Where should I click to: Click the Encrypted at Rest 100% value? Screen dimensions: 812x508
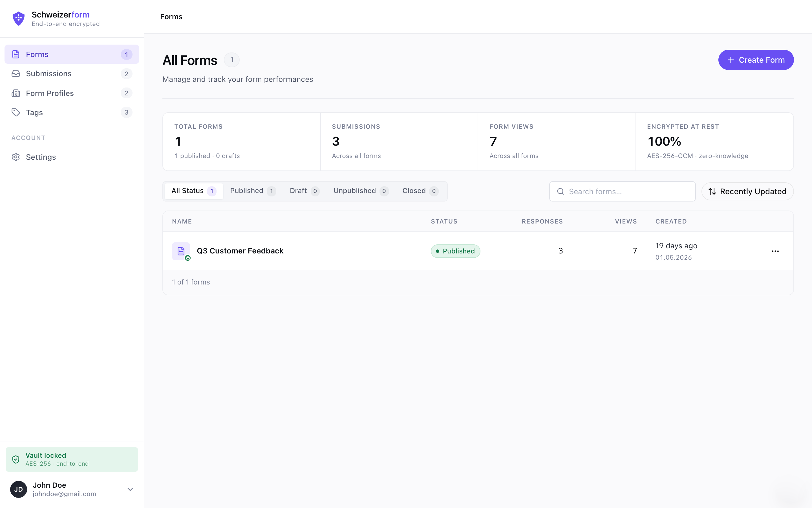click(664, 141)
